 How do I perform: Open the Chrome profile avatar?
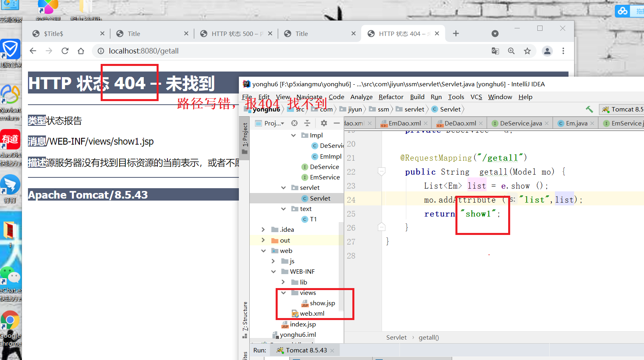[547, 51]
